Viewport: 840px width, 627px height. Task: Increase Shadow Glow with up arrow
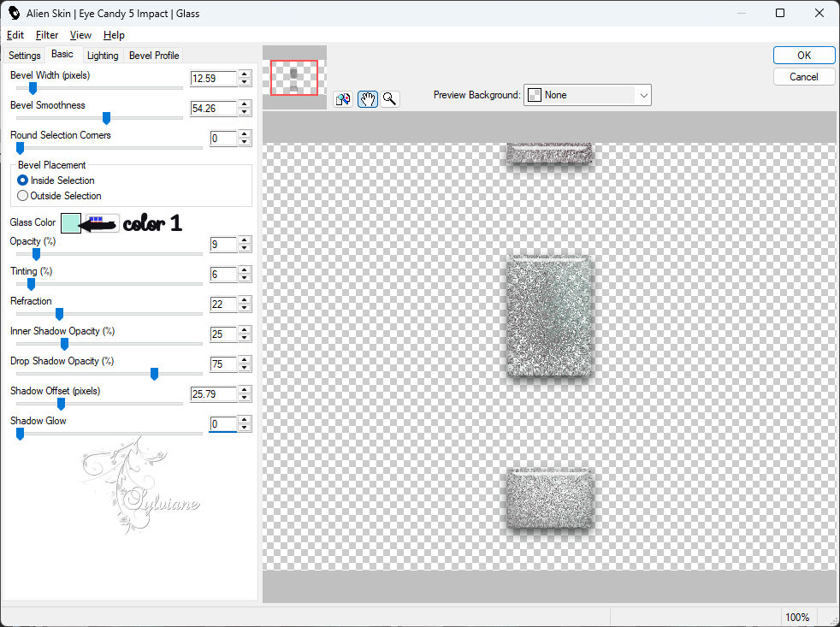coord(245,421)
